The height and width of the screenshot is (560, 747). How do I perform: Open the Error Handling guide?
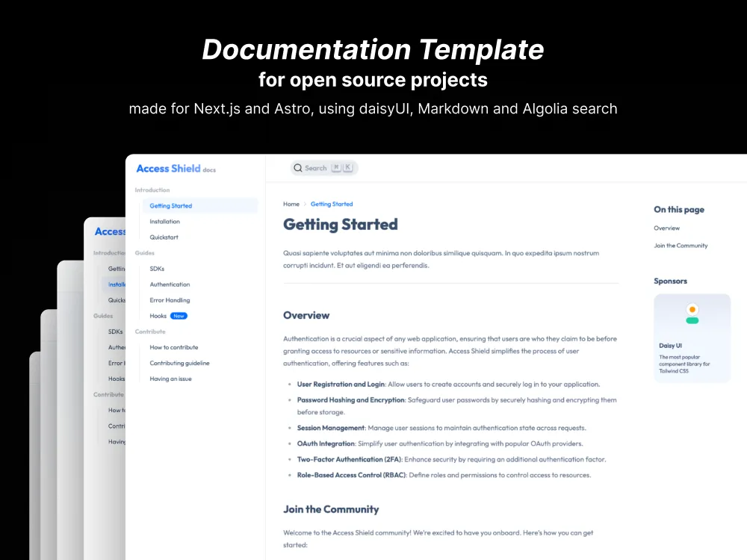coord(171,299)
